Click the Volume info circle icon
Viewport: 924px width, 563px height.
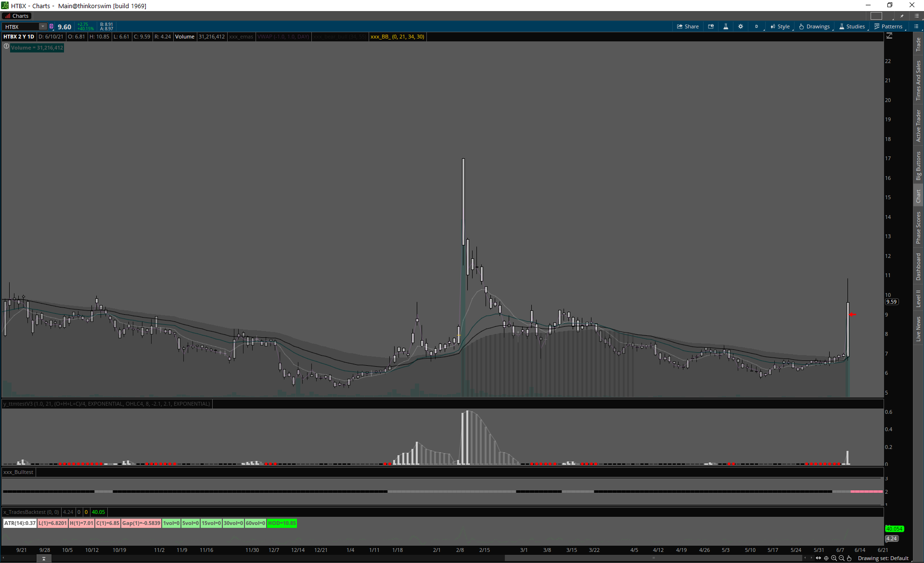pyautogui.click(x=6, y=47)
